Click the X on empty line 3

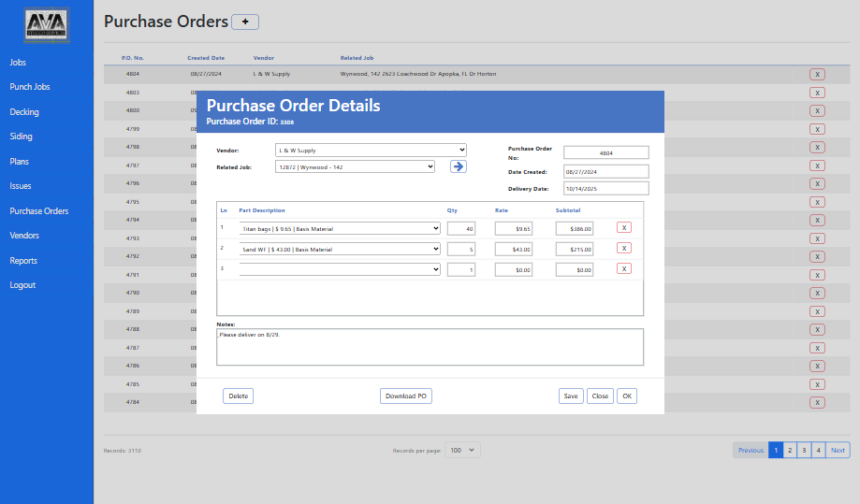[624, 268]
